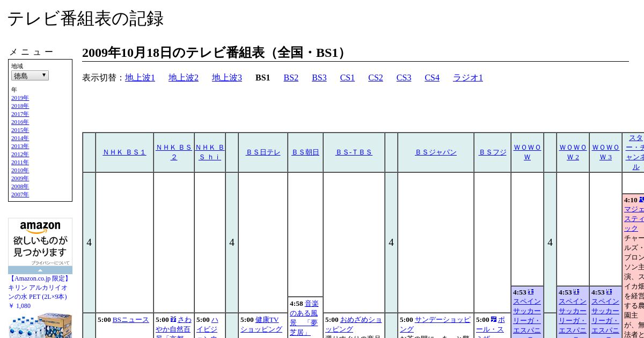Switch to CS4 listing tab

coord(432,78)
